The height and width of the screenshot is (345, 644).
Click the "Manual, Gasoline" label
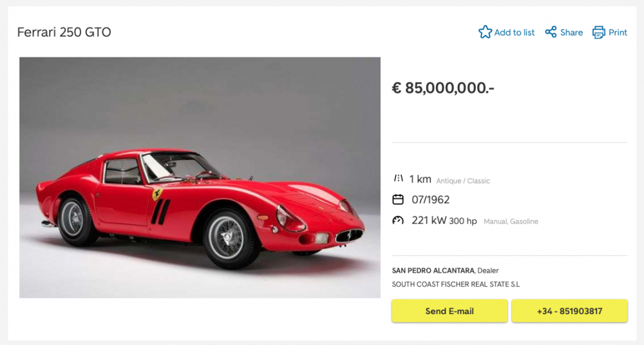click(x=511, y=221)
